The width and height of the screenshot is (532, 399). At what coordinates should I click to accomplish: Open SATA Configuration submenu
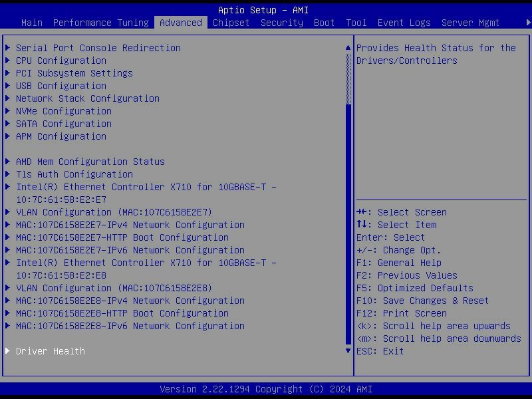64,124
